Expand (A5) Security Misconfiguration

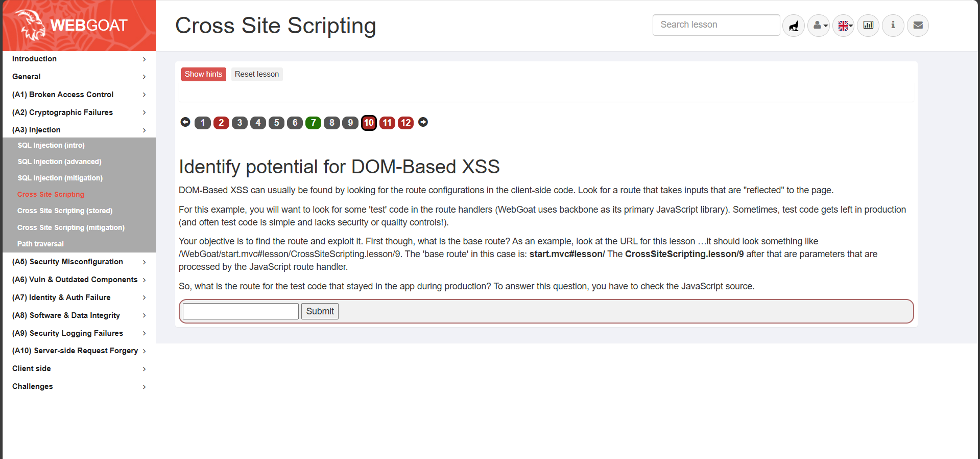(79, 262)
